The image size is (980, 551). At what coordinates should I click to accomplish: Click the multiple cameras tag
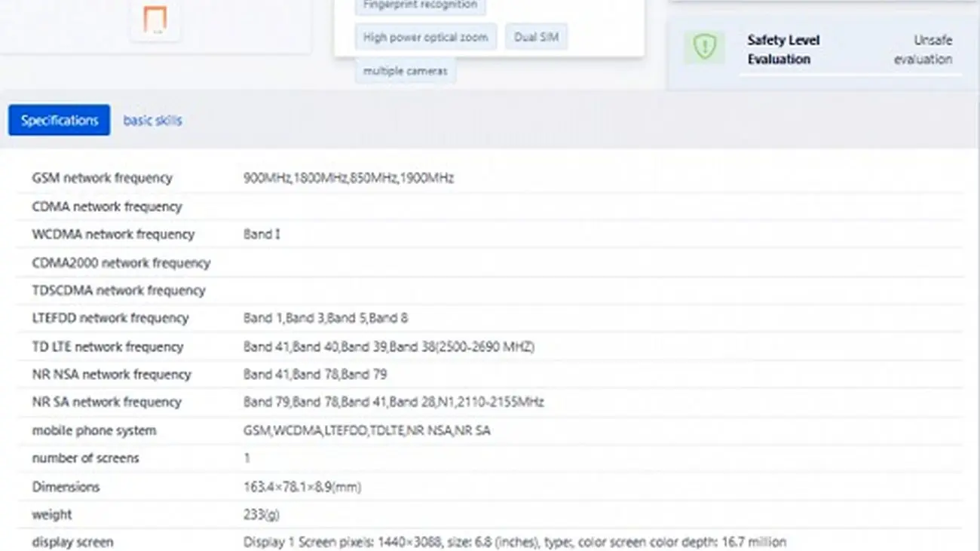click(x=406, y=71)
